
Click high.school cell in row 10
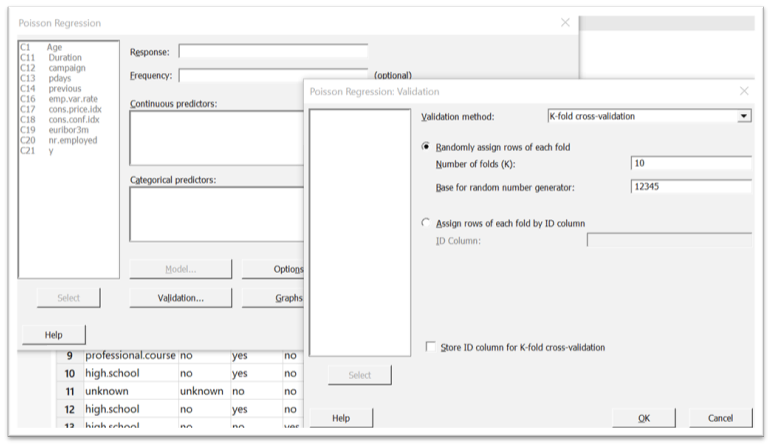click(x=130, y=373)
